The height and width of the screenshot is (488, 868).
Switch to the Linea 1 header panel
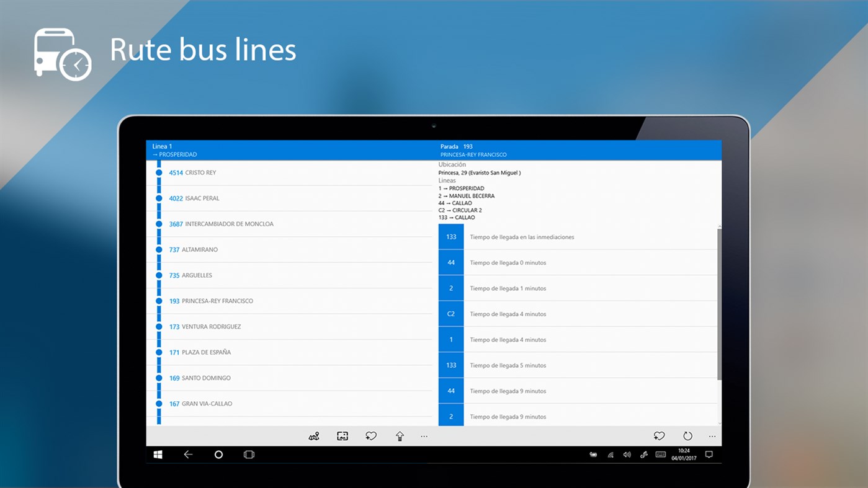coord(289,149)
